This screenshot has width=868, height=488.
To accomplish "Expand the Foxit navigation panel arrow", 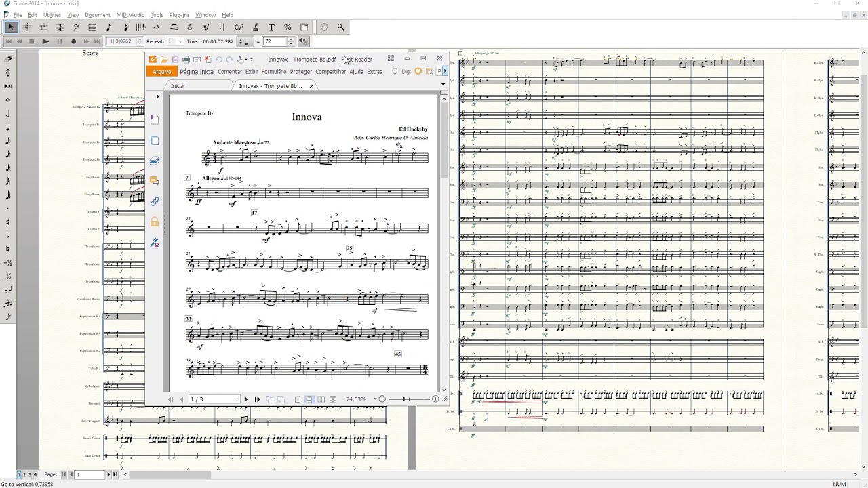I will coord(157,96).
